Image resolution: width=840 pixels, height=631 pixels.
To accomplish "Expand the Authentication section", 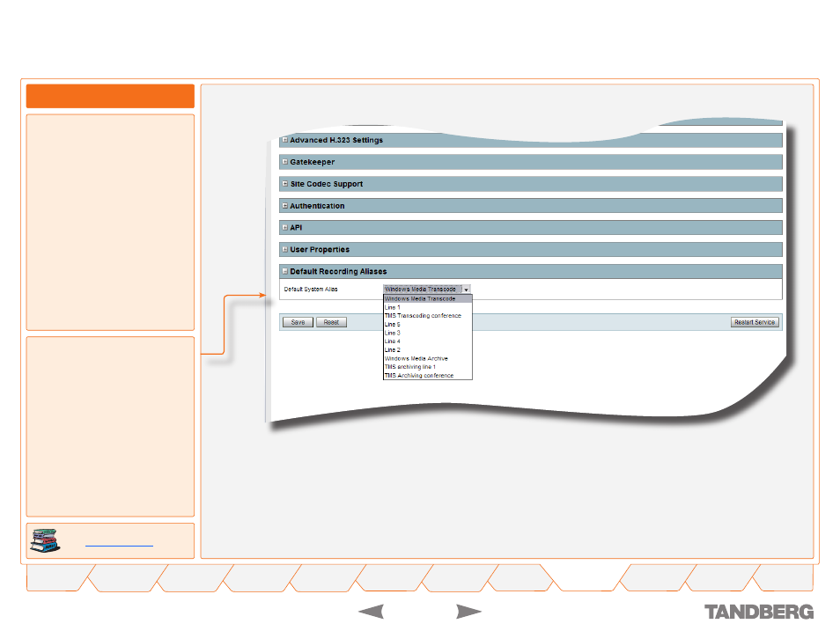I will [x=285, y=206].
